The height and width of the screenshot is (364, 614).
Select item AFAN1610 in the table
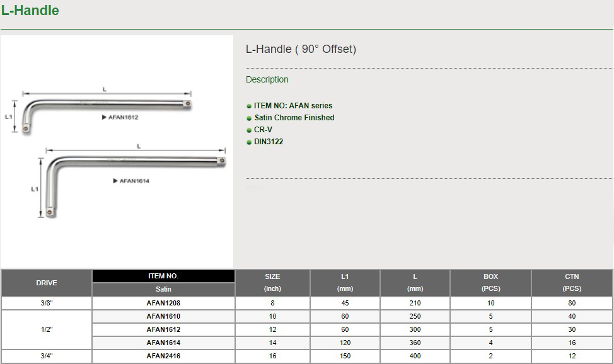(x=163, y=316)
